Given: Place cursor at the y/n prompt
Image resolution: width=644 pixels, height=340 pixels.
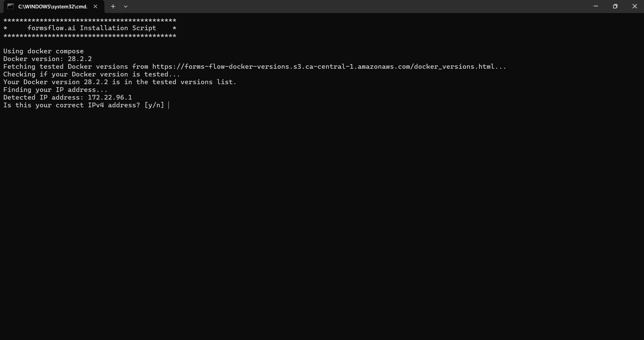Looking at the screenshot, I should [x=168, y=105].
